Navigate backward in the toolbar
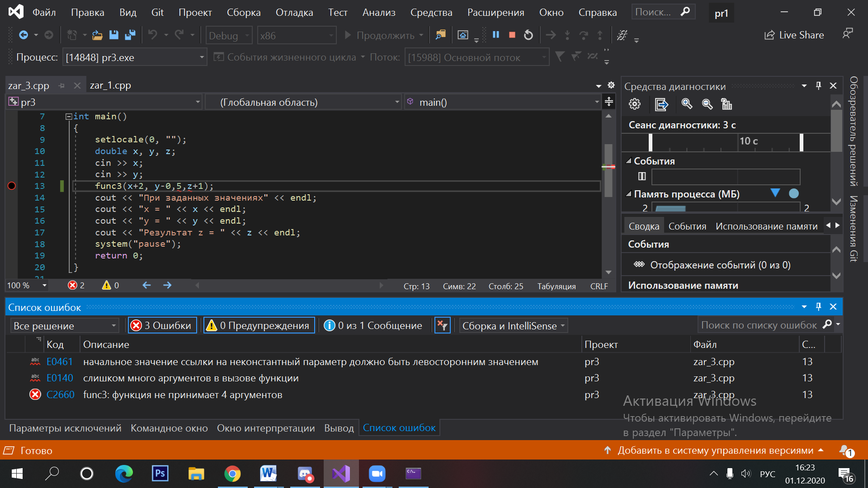The width and height of the screenshot is (868, 488). (24, 35)
